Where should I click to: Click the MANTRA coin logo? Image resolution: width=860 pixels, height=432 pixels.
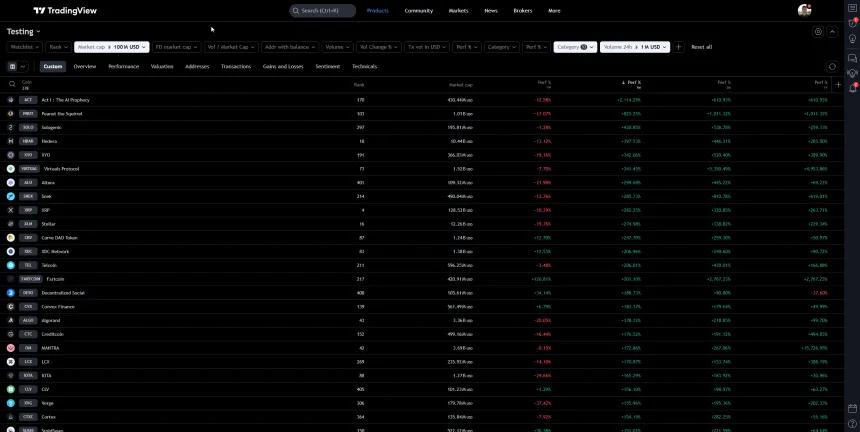[10, 348]
